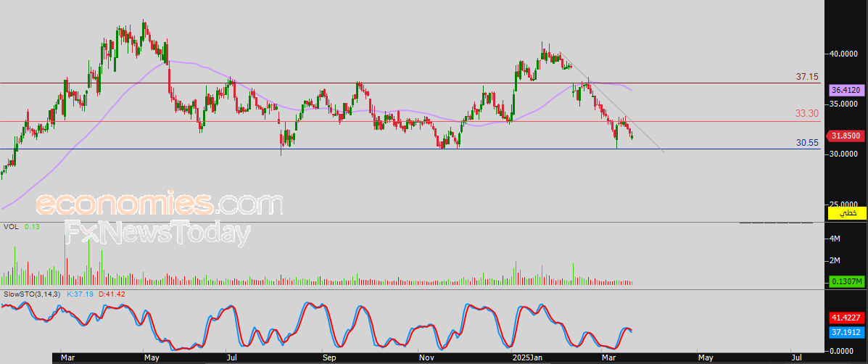Click the 30.55 support level label

(x=807, y=142)
